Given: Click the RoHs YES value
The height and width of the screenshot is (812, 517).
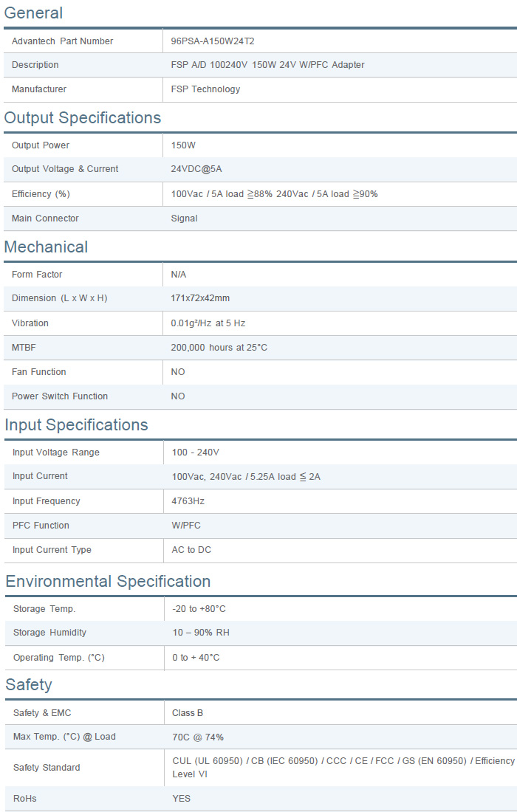Looking at the screenshot, I should 181,799.
